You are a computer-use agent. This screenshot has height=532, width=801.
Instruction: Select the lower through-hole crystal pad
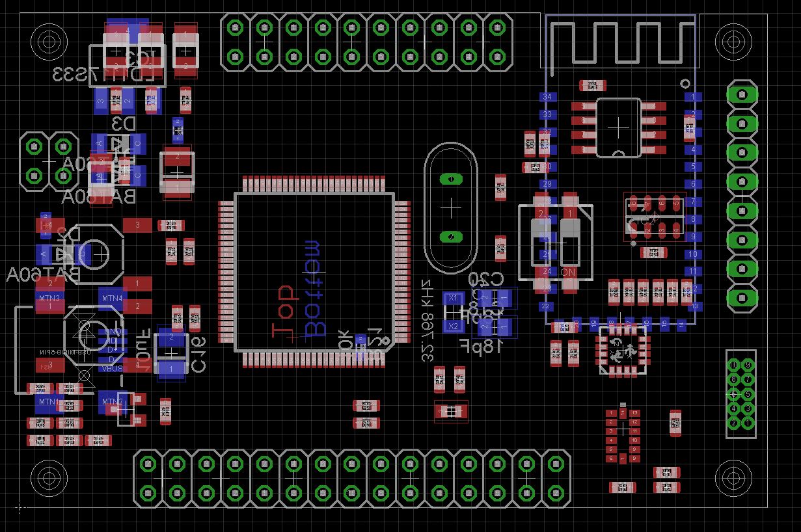450,237
